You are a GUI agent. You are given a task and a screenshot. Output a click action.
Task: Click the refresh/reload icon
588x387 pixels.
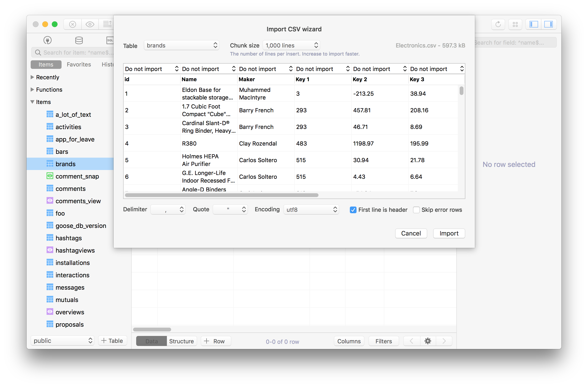click(x=498, y=24)
